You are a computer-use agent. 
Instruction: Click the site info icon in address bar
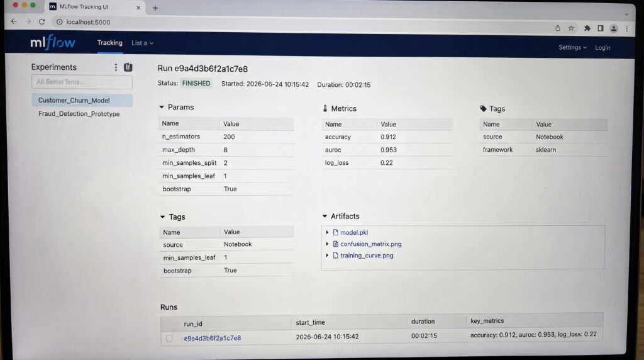[60, 22]
